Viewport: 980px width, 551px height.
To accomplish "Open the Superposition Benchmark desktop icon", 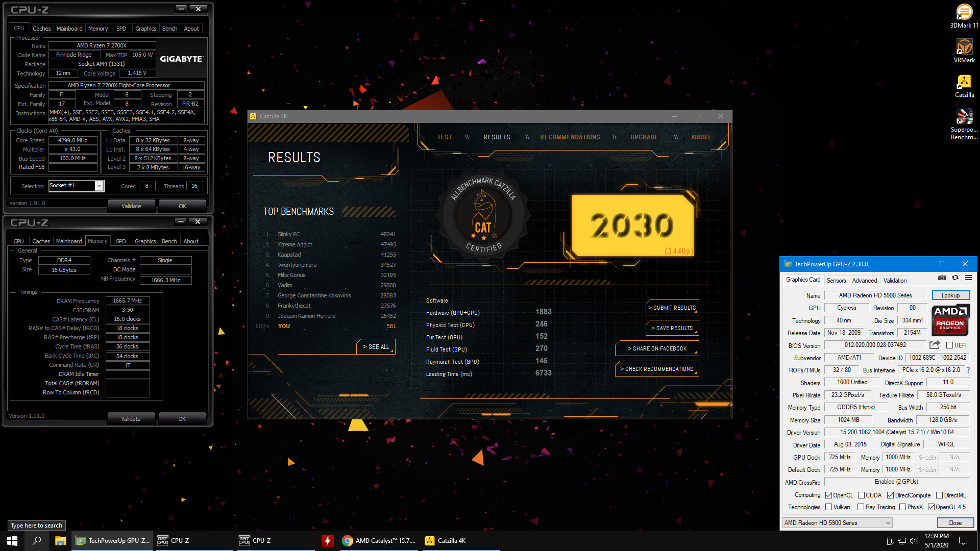I will (x=964, y=124).
